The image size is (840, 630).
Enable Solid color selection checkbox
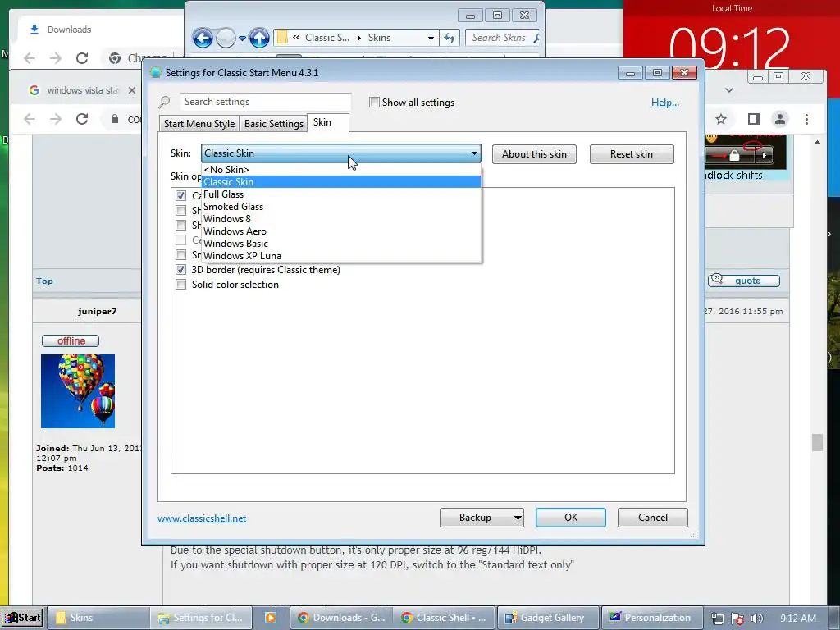(181, 285)
